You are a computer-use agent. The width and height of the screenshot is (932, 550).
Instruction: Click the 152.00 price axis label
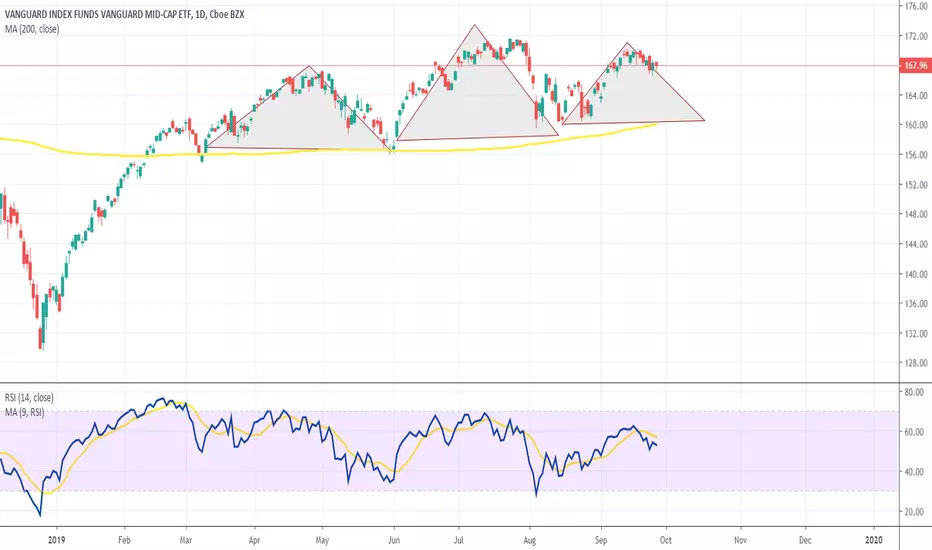915,185
